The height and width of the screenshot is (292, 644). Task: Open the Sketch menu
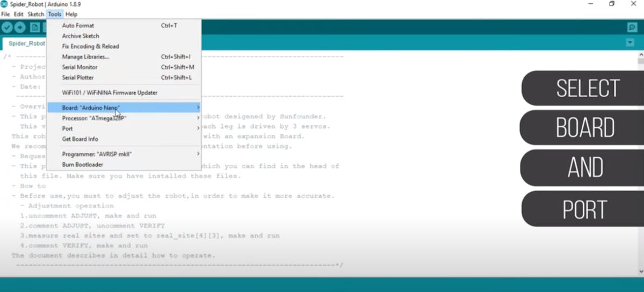pos(36,14)
